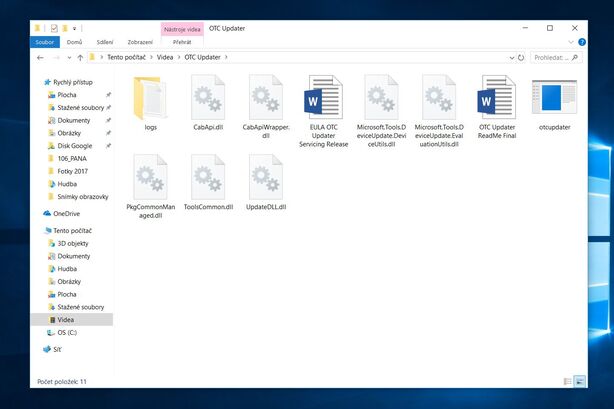Click the Prohledat search box

click(556, 58)
